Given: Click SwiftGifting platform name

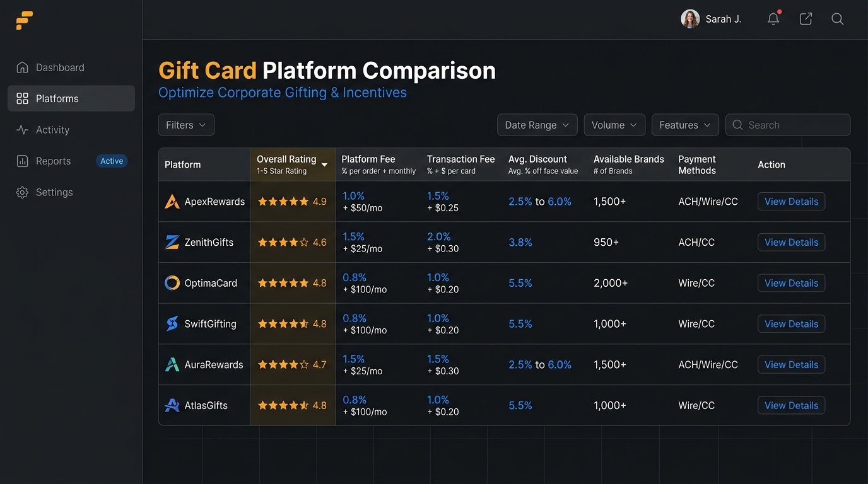Looking at the screenshot, I should (210, 324).
